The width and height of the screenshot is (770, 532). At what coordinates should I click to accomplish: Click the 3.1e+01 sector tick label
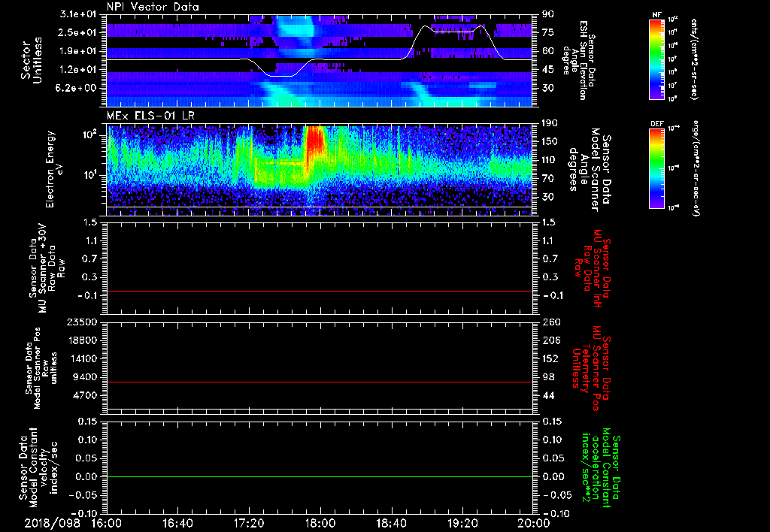[x=78, y=14]
